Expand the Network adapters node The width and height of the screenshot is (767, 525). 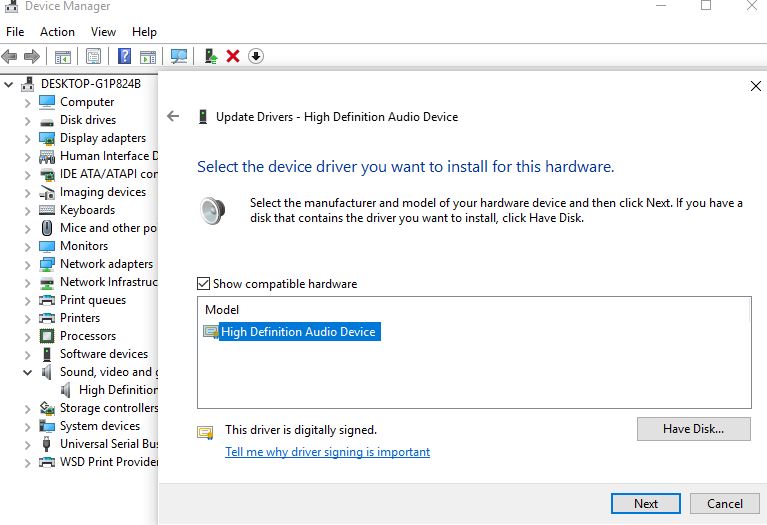[x=27, y=264]
